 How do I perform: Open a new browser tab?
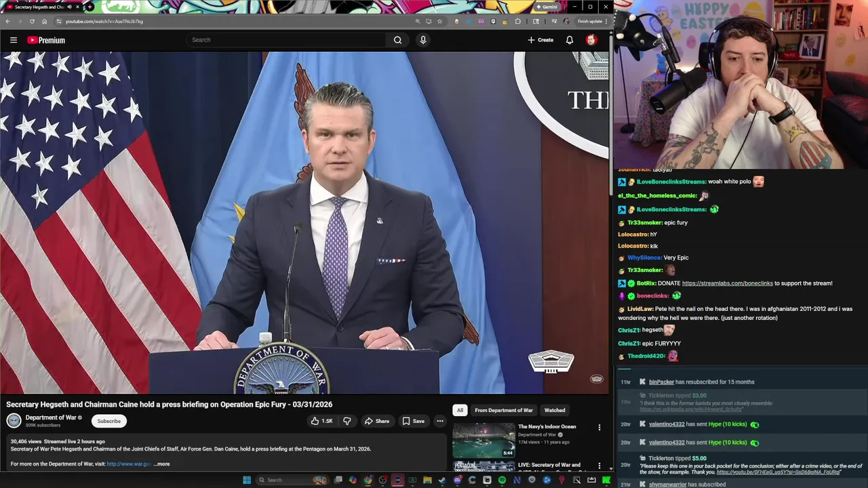[x=90, y=7]
